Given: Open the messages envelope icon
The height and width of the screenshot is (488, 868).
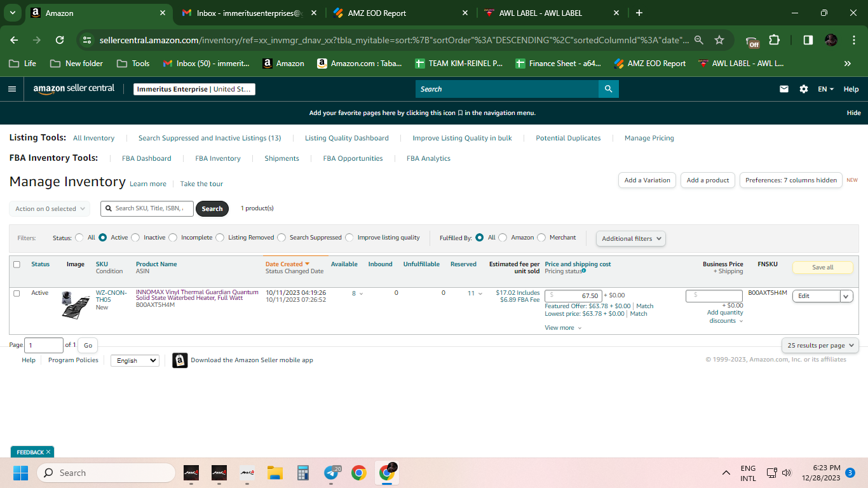Looking at the screenshot, I should [784, 89].
